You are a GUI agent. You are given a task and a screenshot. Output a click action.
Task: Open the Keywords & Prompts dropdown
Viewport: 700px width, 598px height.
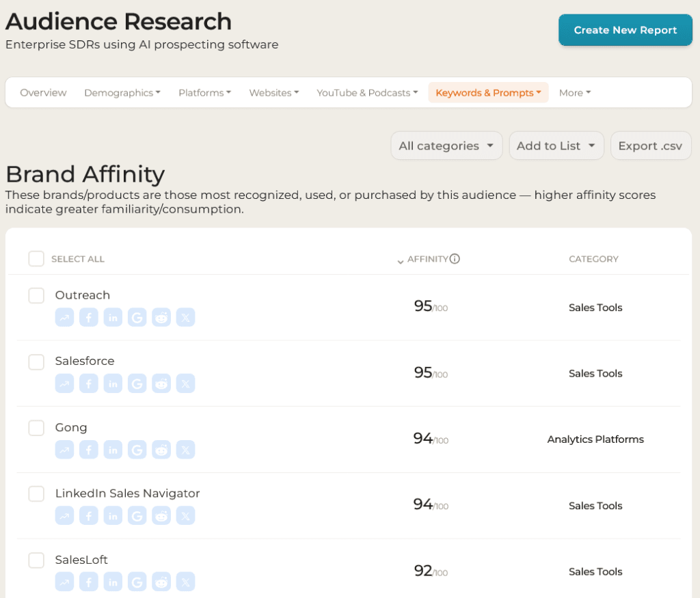click(x=488, y=93)
